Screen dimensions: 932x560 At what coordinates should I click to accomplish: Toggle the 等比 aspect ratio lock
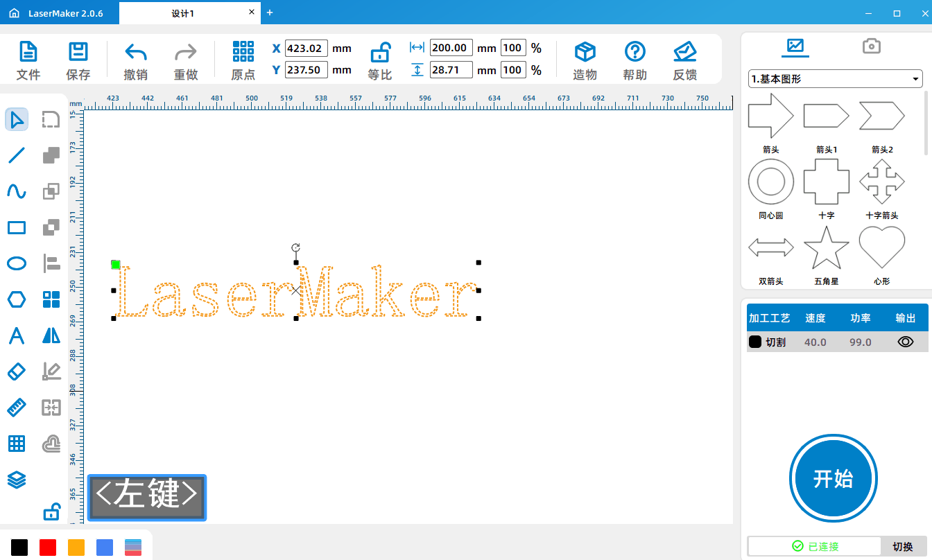pyautogui.click(x=380, y=52)
